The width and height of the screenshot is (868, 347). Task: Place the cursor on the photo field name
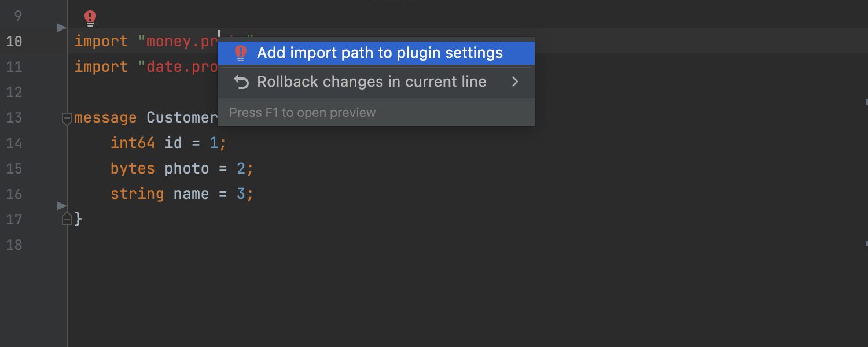[x=187, y=168]
